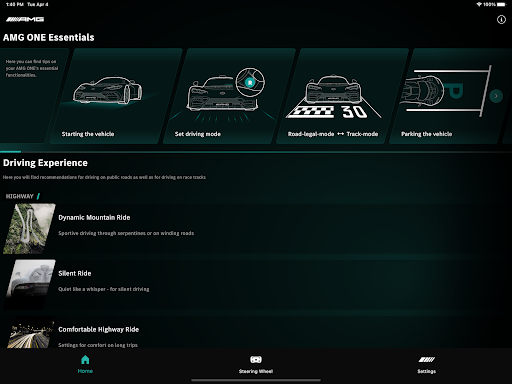Screen dimensions: 512x384
Task: Click 'Settings for comfort on long trips' text
Action: (x=98, y=345)
